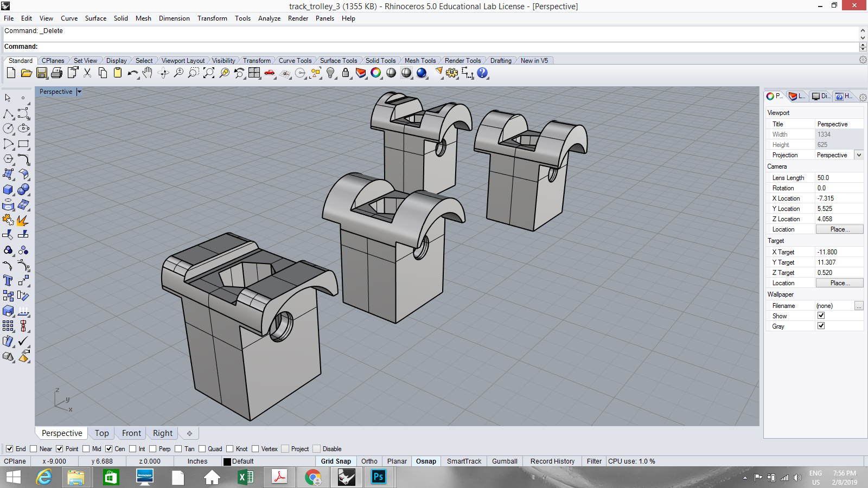Expand the Projection dropdown in properties
Screen dimensions: 868x488
click(x=859, y=155)
